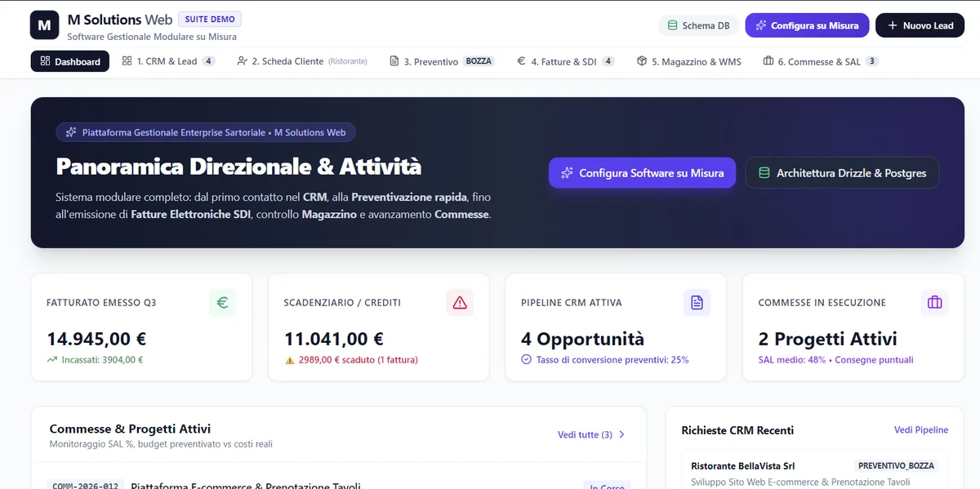
Task: Click the CRM & Lead grid icon
Action: 127,61
